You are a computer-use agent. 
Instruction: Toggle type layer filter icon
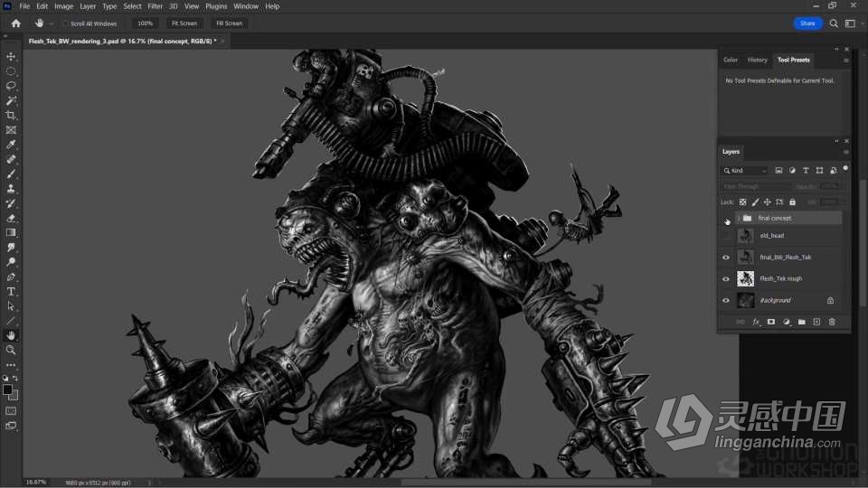click(x=806, y=171)
